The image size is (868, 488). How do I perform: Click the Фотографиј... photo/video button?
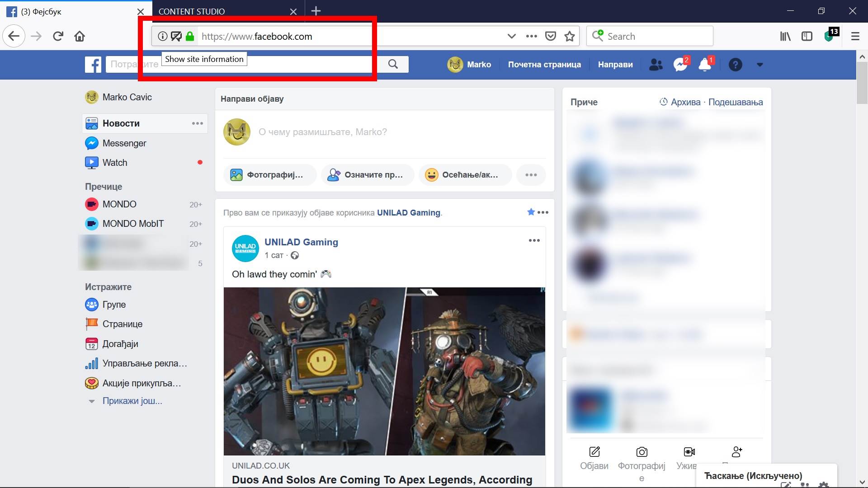pos(269,175)
